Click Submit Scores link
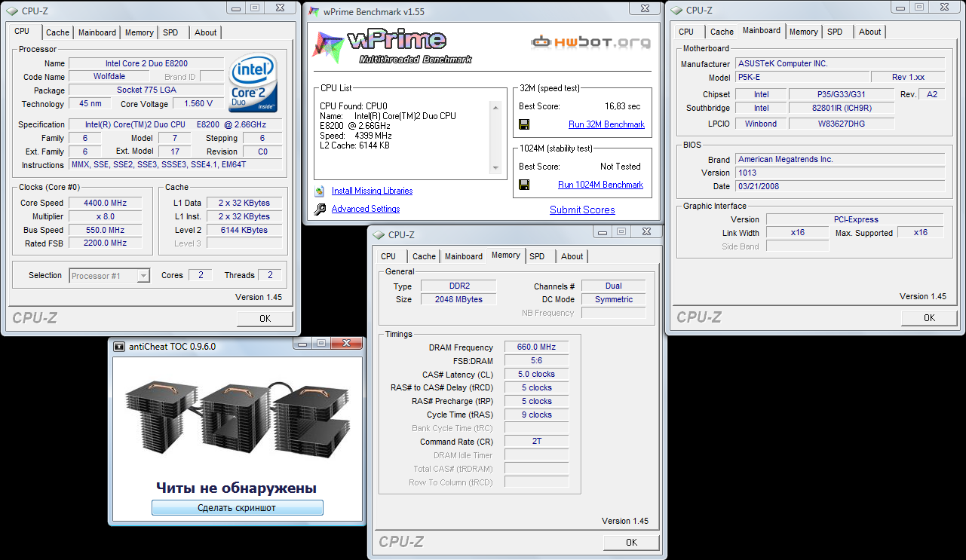The image size is (966, 560). coord(582,210)
